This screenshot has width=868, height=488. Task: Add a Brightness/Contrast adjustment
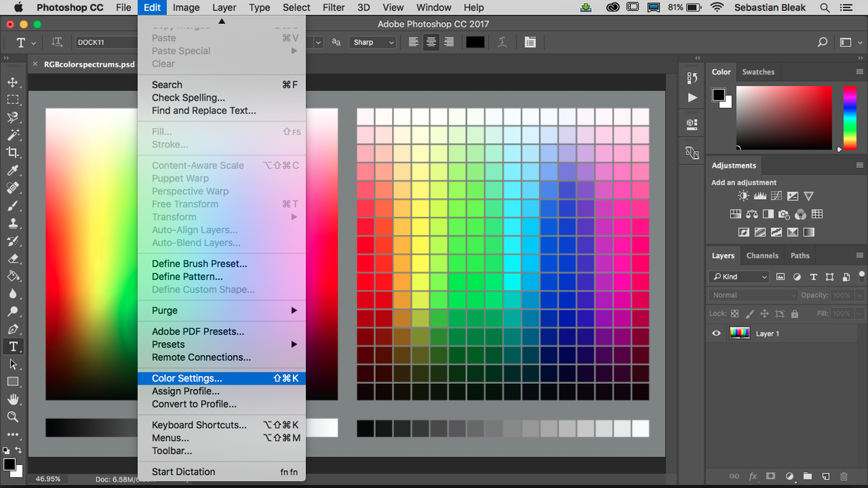click(x=742, y=195)
